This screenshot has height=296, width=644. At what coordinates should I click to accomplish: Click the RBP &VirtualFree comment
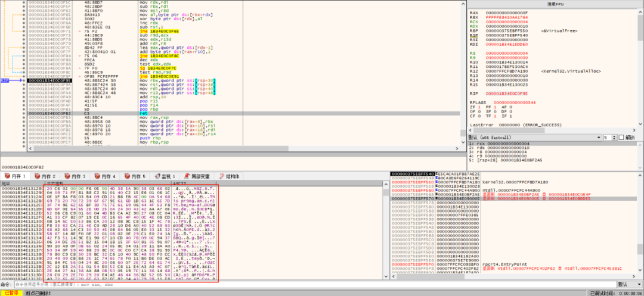pyautogui.click(x=560, y=31)
